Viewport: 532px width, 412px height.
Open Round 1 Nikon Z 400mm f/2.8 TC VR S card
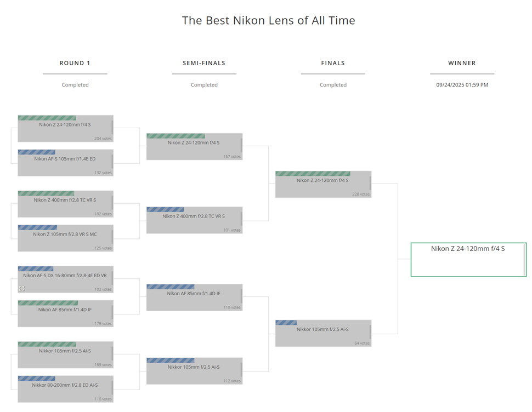click(65, 204)
